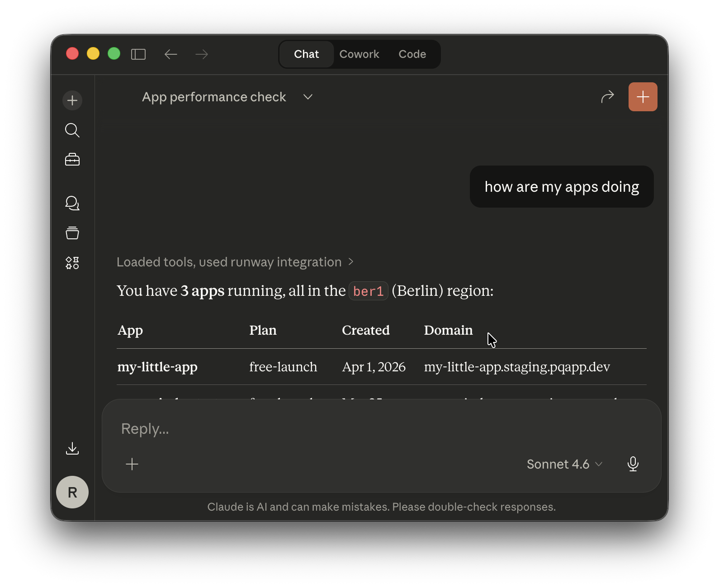The width and height of the screenshot is (719, 588).
Task: Click the my-little-app table cell
Action: (x=157, y=366)
